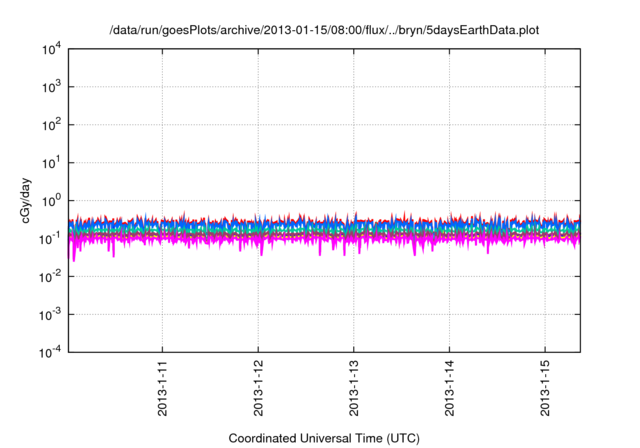This screenshot has height=448, width=640.
Task: Click the 10^2 y-axis label
Action: point(52,125)
